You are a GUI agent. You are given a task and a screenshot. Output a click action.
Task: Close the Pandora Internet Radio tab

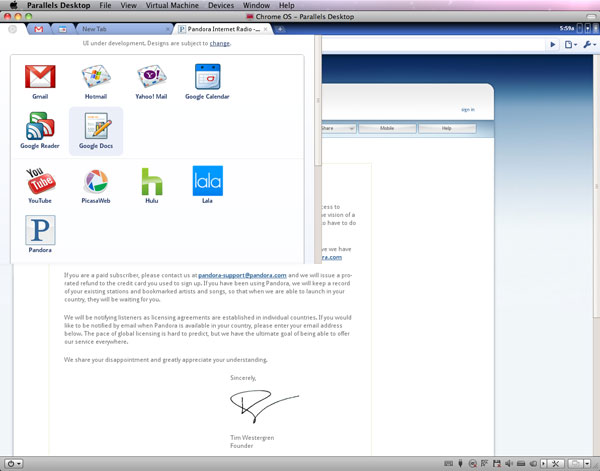pos(266,29)
